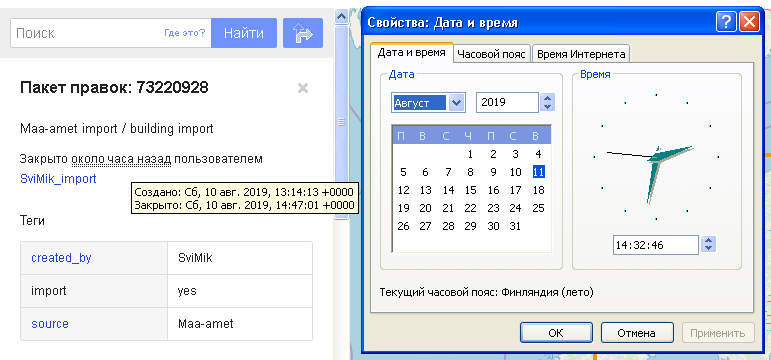Select day 31 in the calendar

515,226
